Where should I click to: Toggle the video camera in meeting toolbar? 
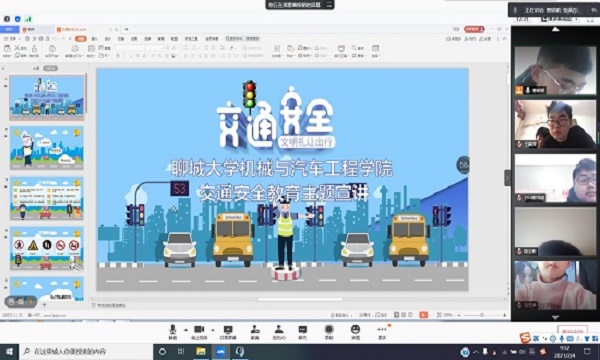tap(199, 332)
